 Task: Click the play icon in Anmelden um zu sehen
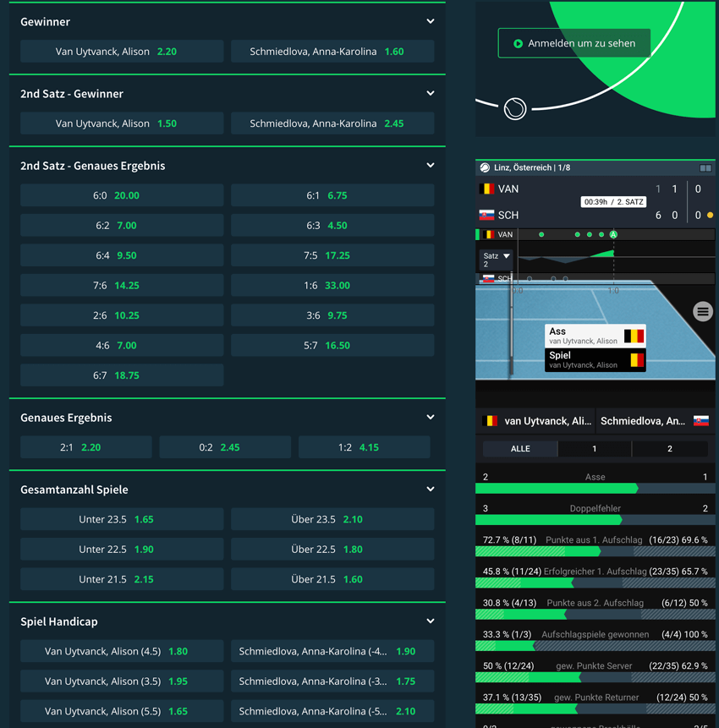point(518,44)
